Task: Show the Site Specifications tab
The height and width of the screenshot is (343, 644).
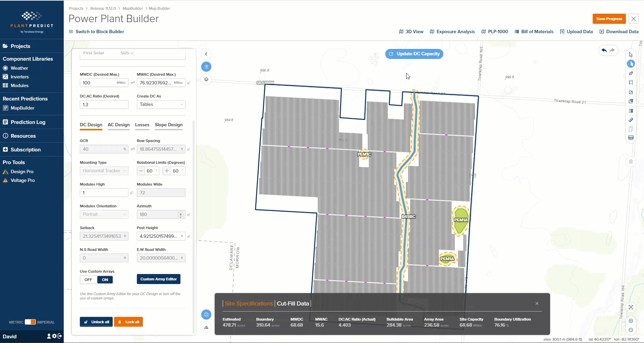Action: pos(249,303)
